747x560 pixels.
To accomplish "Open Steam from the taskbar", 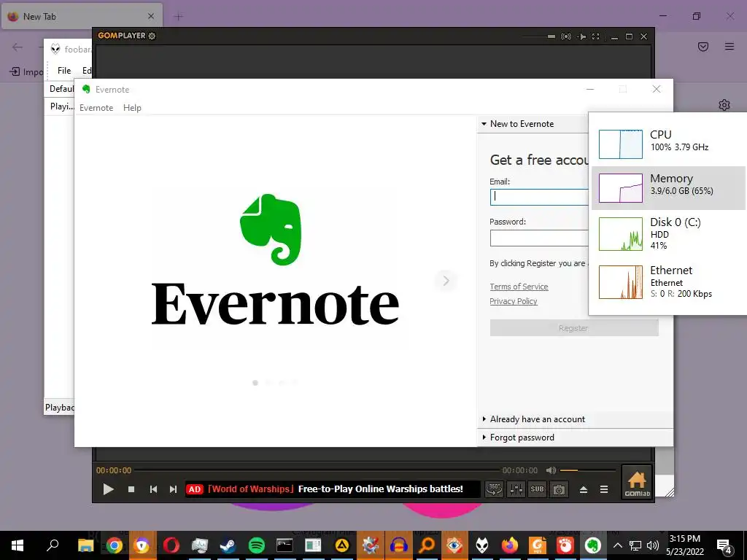I will (228, 545).
